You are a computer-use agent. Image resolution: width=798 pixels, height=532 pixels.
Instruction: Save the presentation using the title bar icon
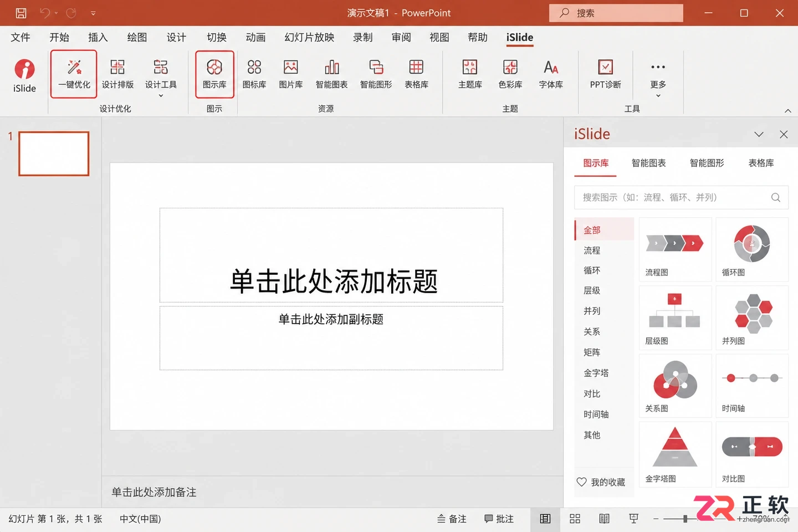tap(21, 13)
